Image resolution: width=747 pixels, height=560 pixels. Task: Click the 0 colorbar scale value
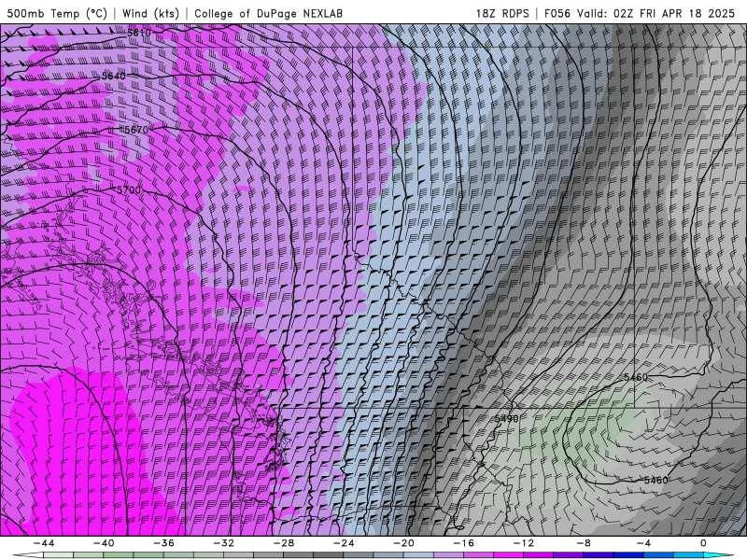[x=703, y=543]
